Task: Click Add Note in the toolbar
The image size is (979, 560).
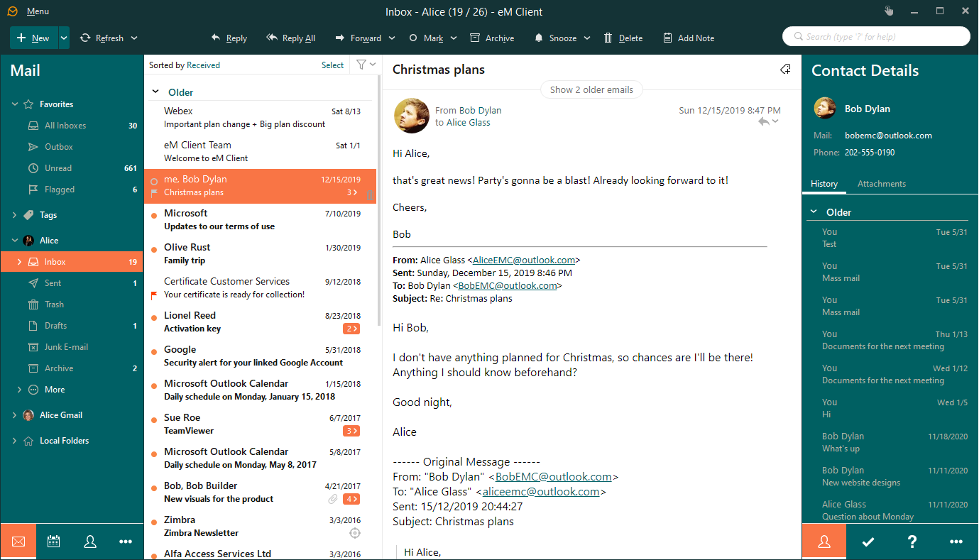Action: (689, 38)
